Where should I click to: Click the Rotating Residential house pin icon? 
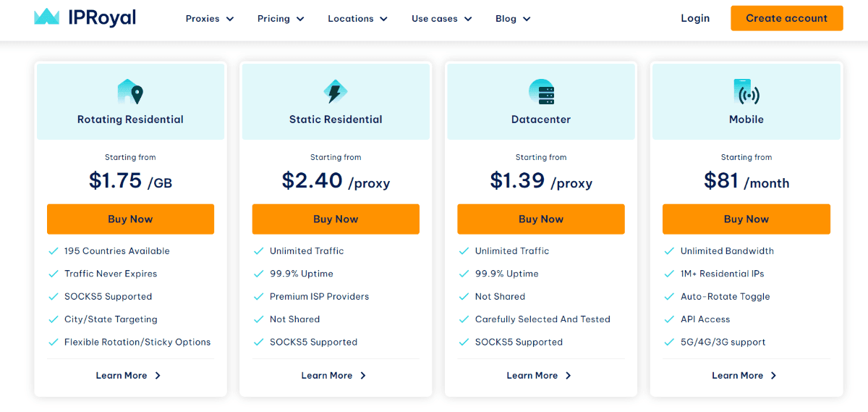coord(130,92)
